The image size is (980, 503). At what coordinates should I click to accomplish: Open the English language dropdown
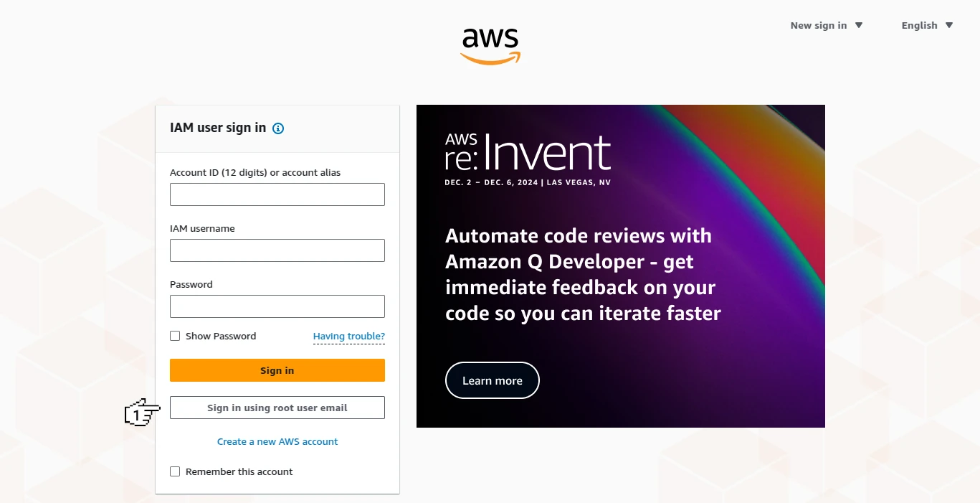(927, 25)
